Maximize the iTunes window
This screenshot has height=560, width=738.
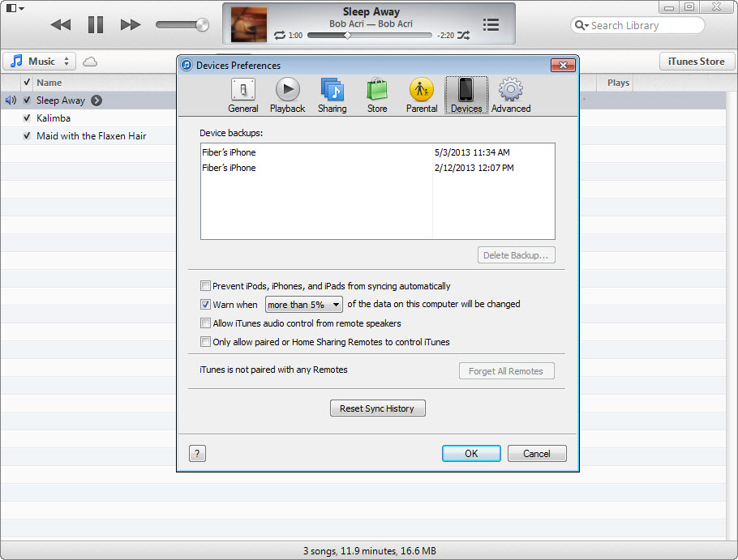[x=689, y=7]
